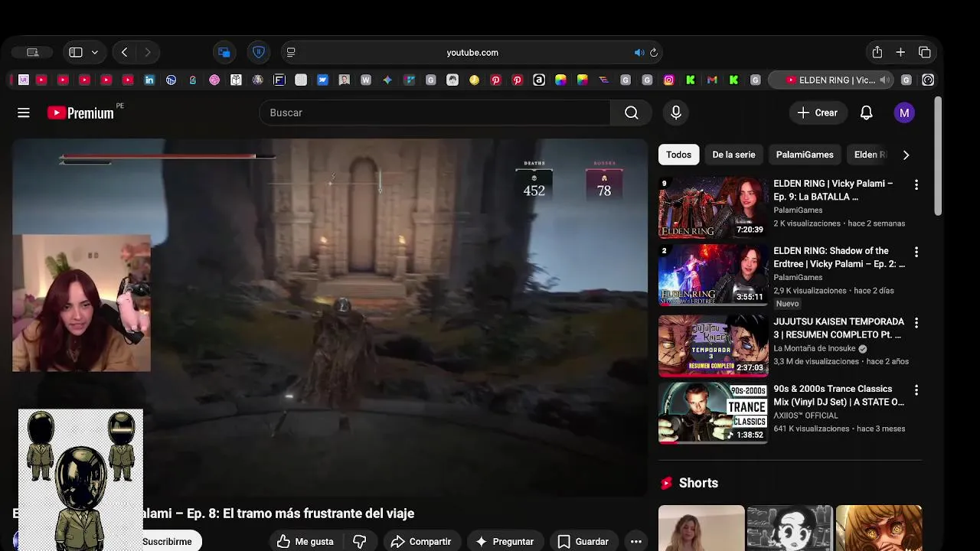Go back with the browser back arrow

(x=125, y=52)
